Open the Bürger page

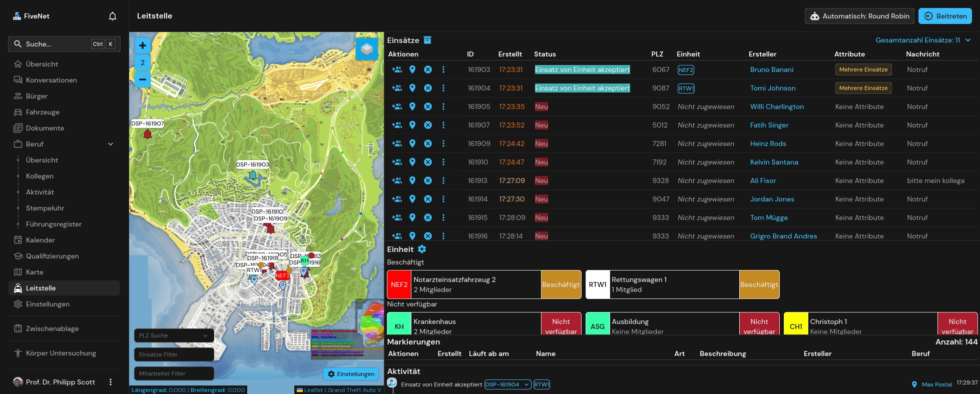pyautogui.click(x=64, y=96)
